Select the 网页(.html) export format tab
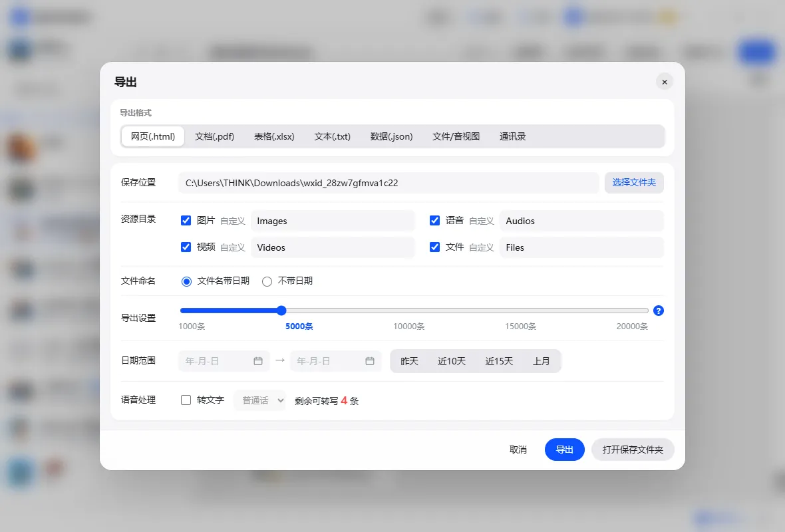This screenshot has width=785, height=532. 153,136
